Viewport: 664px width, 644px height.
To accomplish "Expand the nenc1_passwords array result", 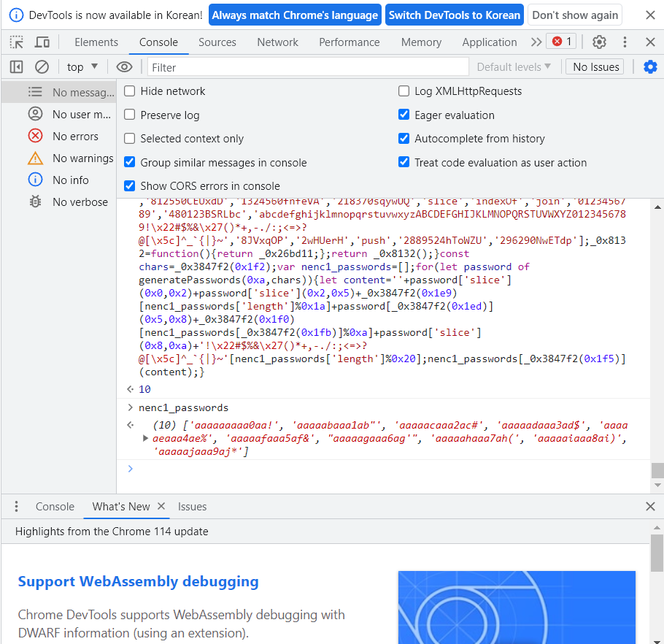I will tap(145, 438).
